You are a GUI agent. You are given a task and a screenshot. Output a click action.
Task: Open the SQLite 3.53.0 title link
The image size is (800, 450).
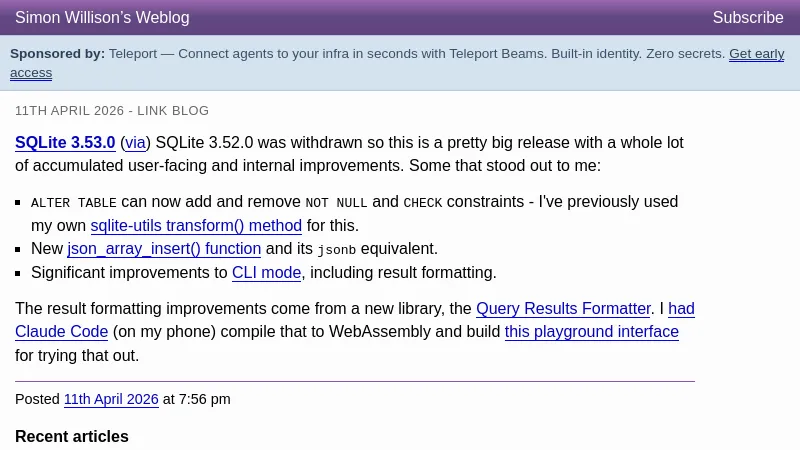click(x=65, y=143)
